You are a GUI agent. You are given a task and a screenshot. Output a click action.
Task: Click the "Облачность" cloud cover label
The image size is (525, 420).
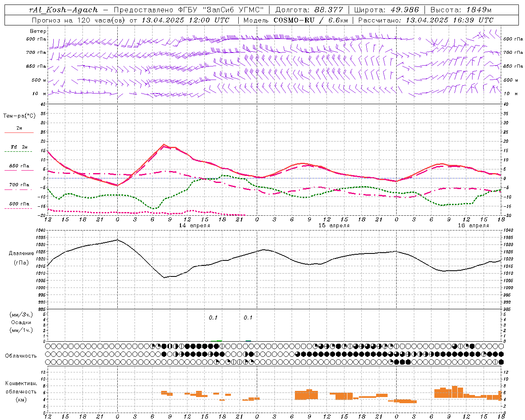click(x=21, y=356)
